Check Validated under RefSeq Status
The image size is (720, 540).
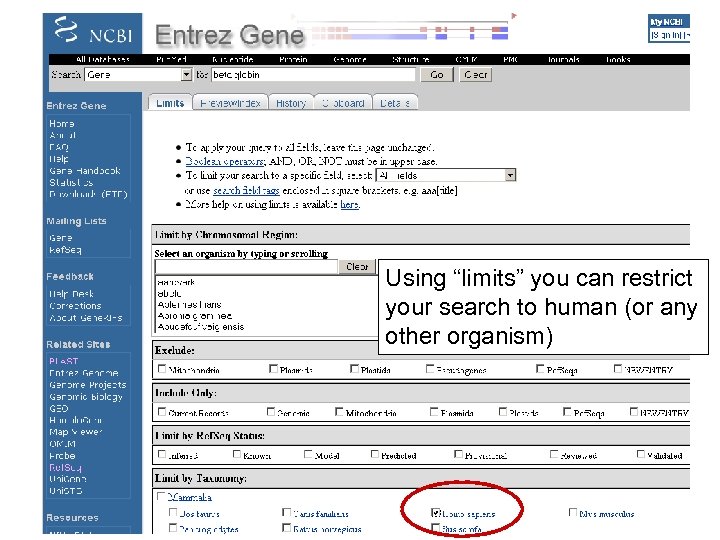(x=641, y=454)
